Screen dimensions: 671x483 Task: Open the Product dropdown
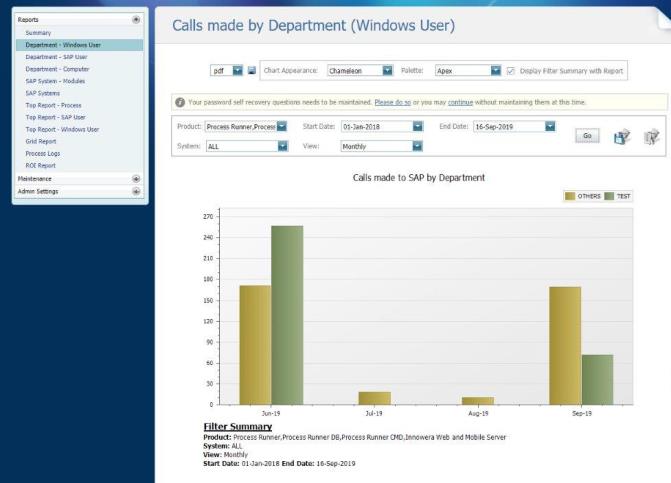tap(282, 127)
